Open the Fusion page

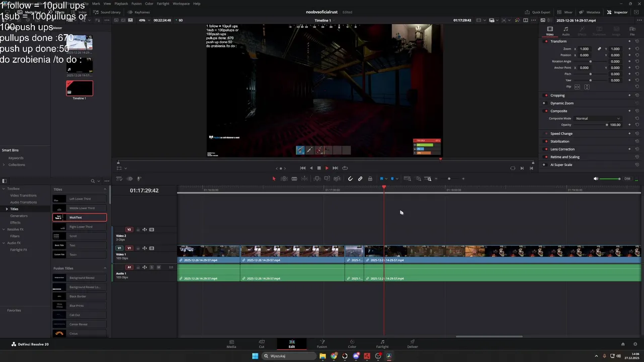322,344
